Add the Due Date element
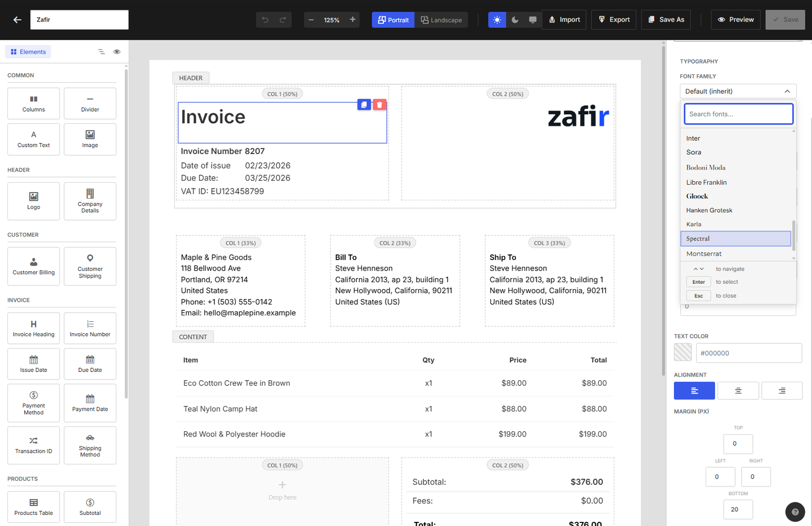This screenshot has height=526, width=812. 90,364
